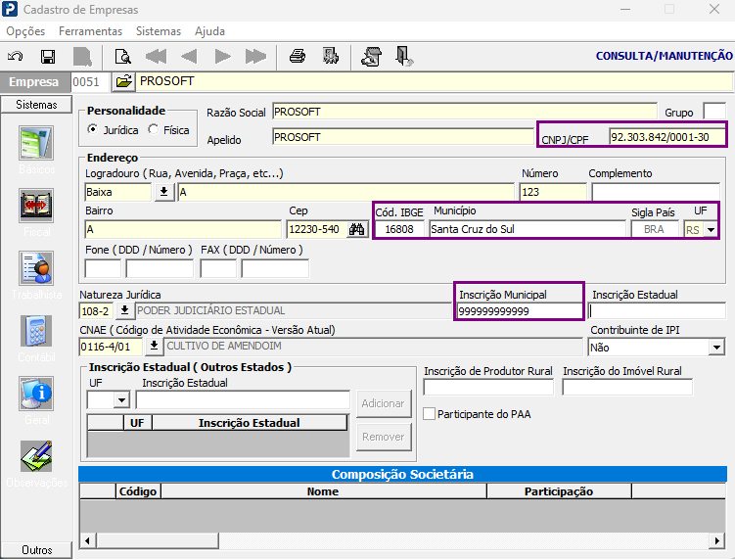
Task: Open the Ajuda menu
Action: (209, 31)
